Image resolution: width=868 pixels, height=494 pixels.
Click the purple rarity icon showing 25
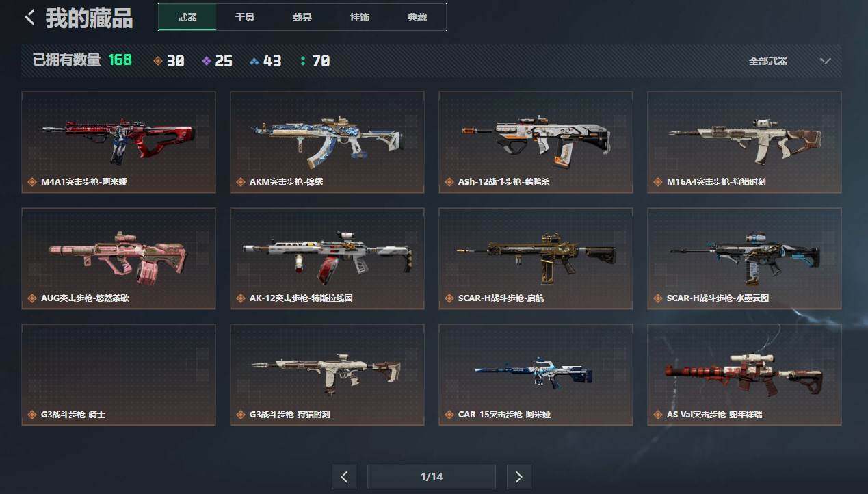[x=207, y=62]
